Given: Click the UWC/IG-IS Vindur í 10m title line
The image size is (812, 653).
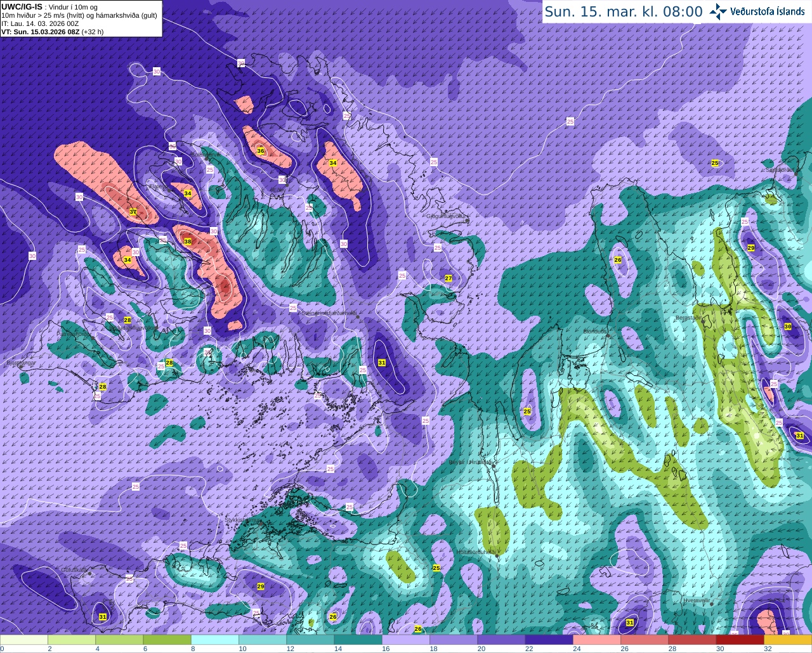Looking at the screenshot, I should click(x=49, y=7).
